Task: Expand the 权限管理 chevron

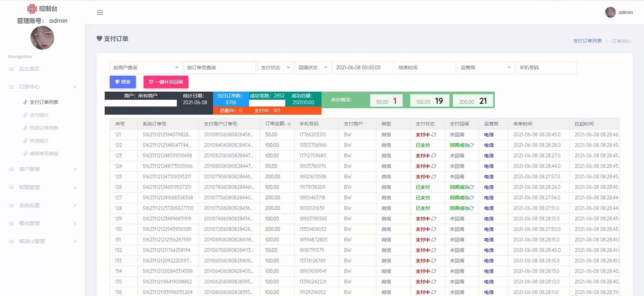Action: [x=75, y=187]
